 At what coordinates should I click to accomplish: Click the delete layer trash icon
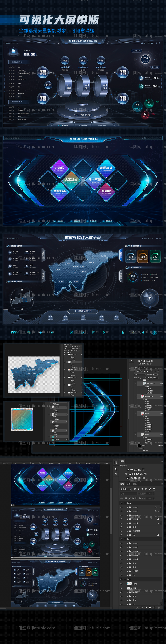point(158,608)
